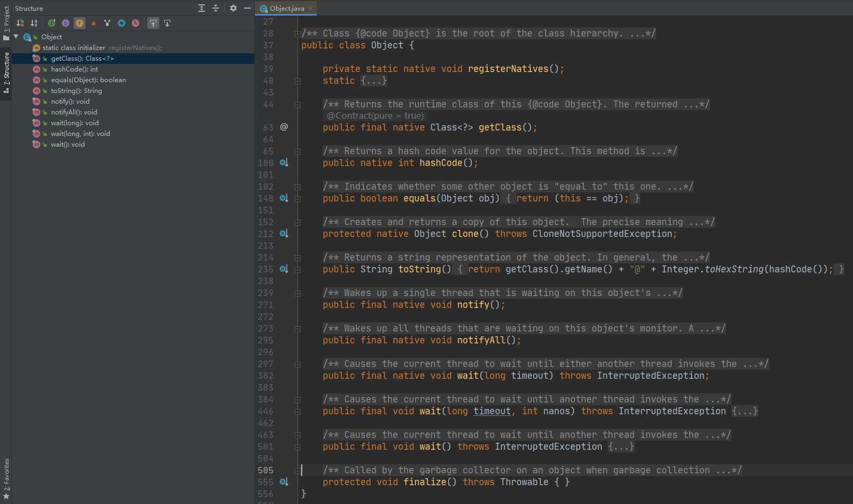Click clone method name in editor
Image resolution: width=853 pixels, height=504 pixels.
coord(465,234)
